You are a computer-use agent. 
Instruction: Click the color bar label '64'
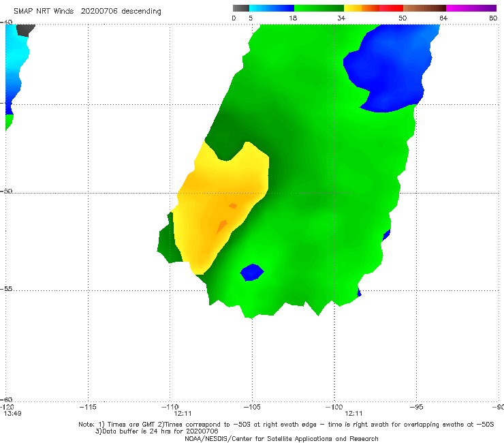(x=443, y=18)
